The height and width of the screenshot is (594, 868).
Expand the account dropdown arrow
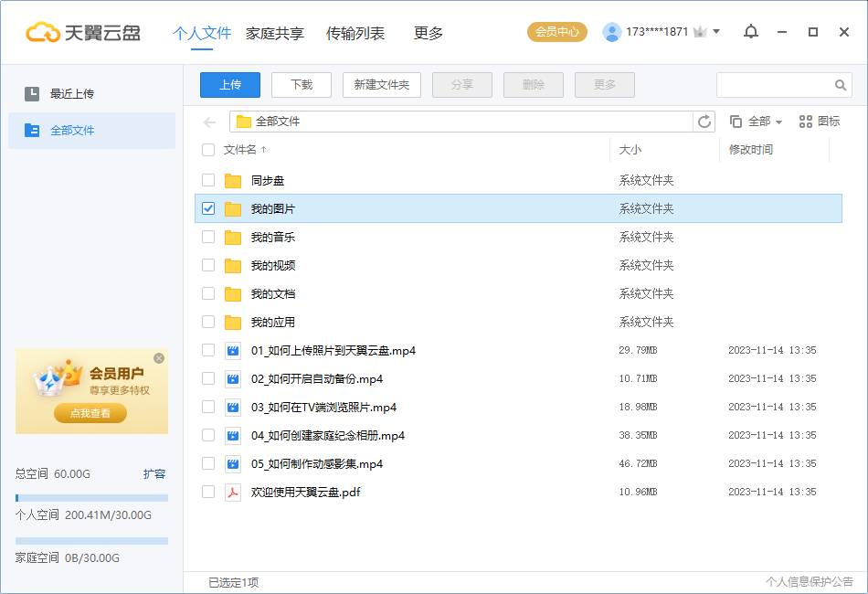(715, 31)
